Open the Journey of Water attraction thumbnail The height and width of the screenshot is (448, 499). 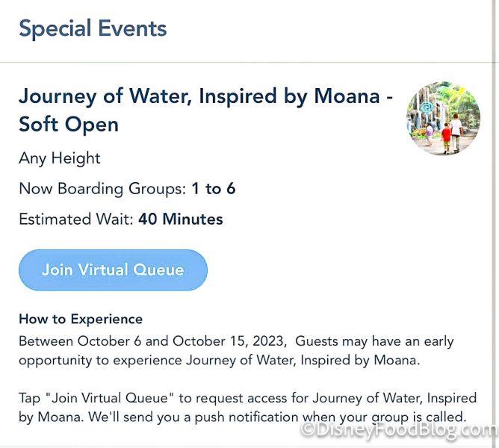tap(443, 118)
